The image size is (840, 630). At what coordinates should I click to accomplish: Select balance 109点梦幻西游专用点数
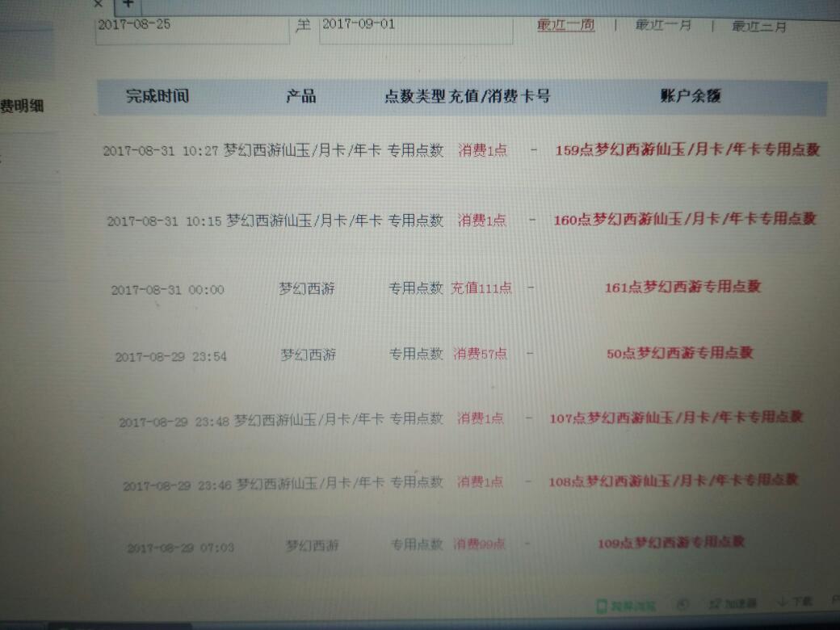(671, 543)
